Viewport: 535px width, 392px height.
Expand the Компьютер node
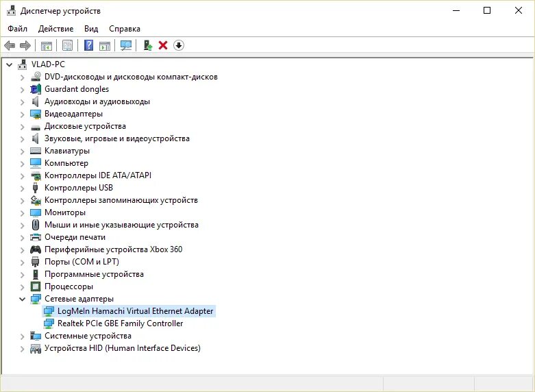(23, 164)
